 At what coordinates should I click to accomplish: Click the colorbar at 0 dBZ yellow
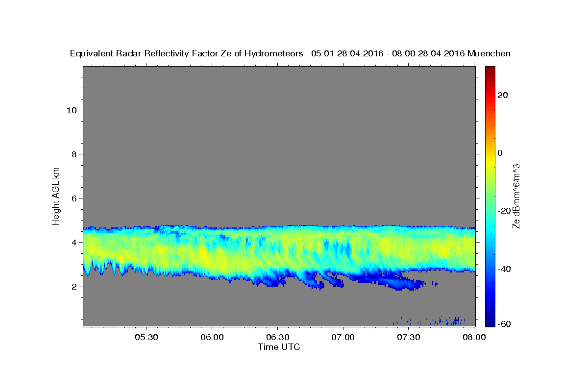click(x=490, y=153)
